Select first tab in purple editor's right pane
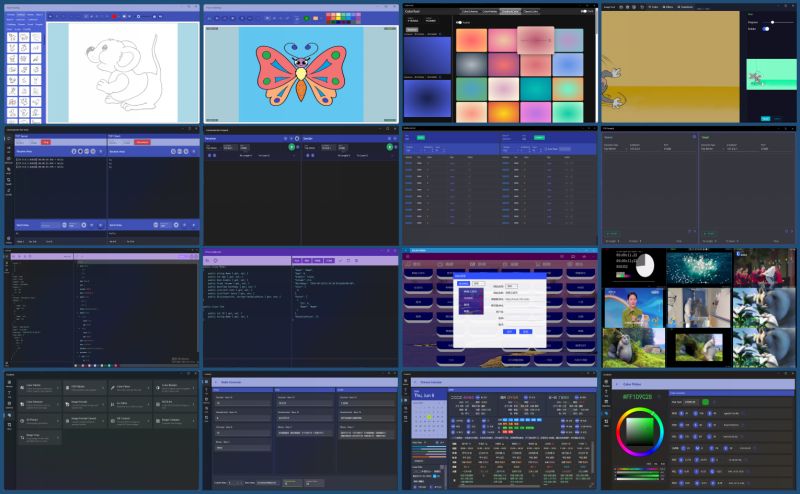This screenshot has width=800, height=494. (297, 260)
